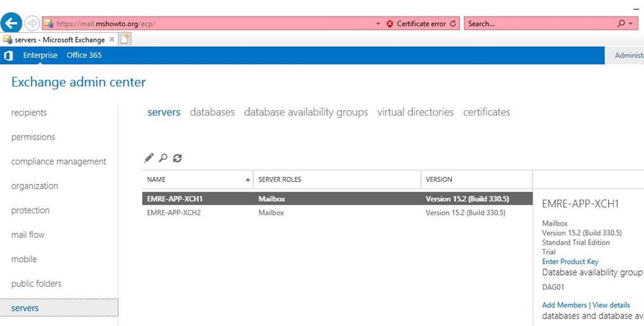This screenshot has width=644, height=326.
Task: Sort by the NAME column sort arrow
Action: [248, 180]
